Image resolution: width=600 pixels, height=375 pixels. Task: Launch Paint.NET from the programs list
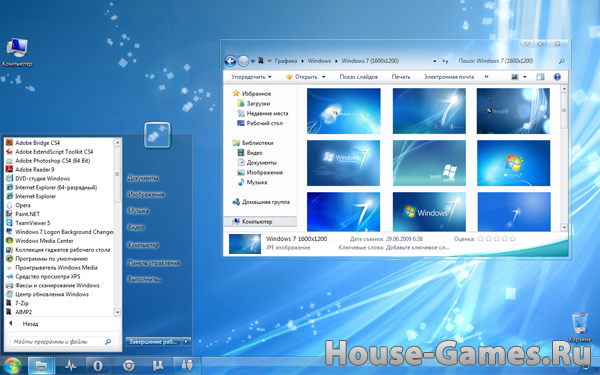pyautogui.click(x=28, y=214)
